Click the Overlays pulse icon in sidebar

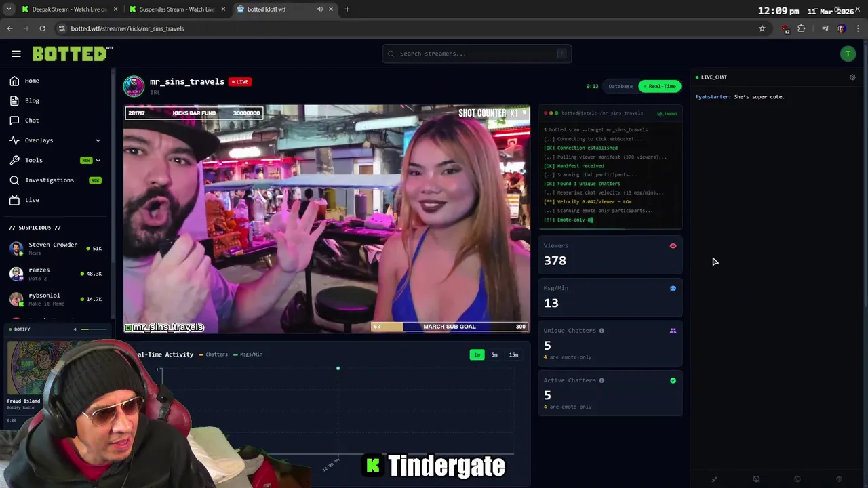coord(14,140)
